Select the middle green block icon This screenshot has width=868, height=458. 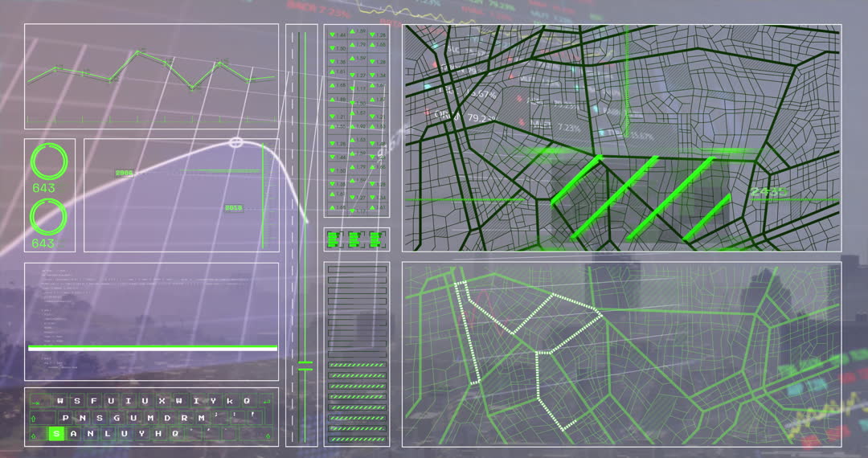tap(355, 239)
